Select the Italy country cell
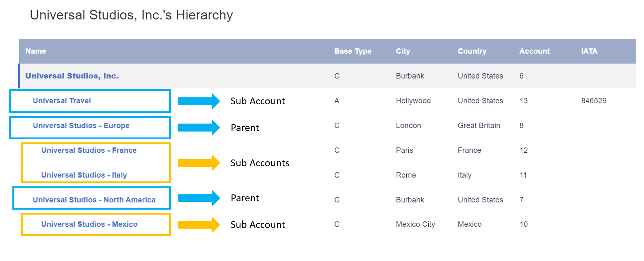The width and height of the screenshot is (644, 261). [x=465, y=175]
